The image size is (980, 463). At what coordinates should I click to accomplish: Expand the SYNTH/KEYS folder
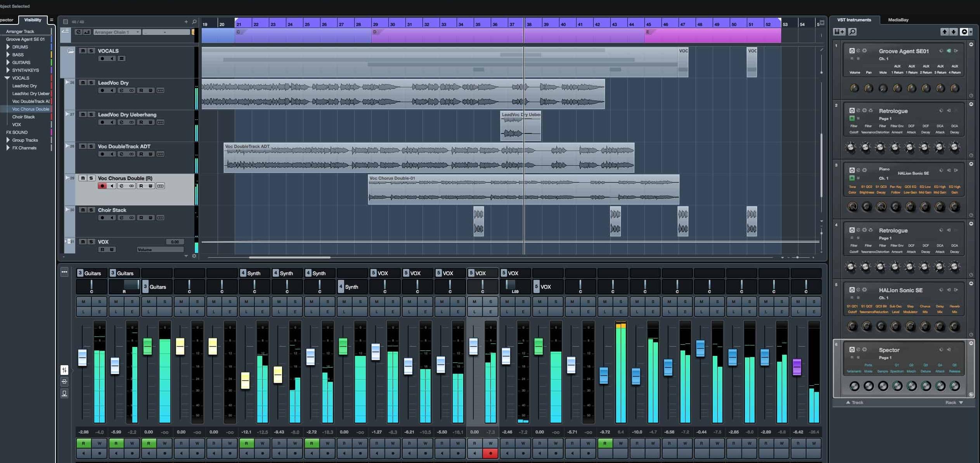click(8, 70)
